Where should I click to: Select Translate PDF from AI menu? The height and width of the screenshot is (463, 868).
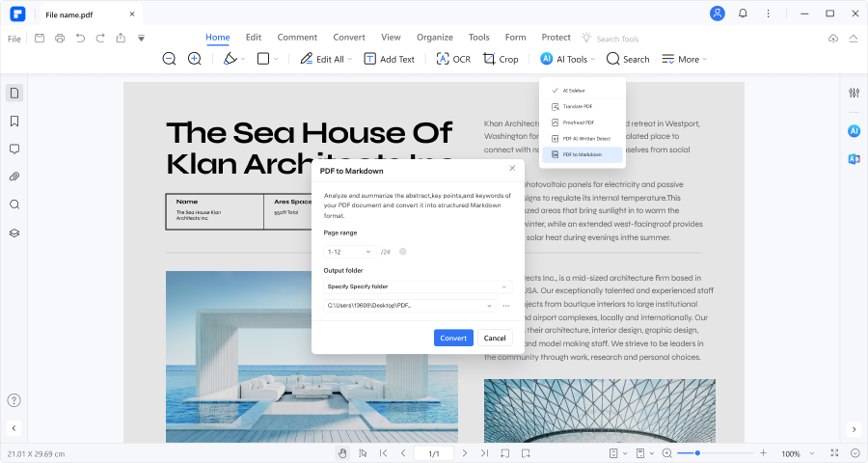point(583,106)
